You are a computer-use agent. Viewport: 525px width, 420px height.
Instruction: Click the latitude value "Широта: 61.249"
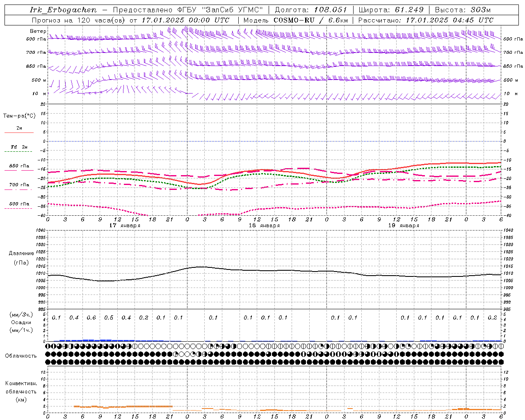coord(391,10)
